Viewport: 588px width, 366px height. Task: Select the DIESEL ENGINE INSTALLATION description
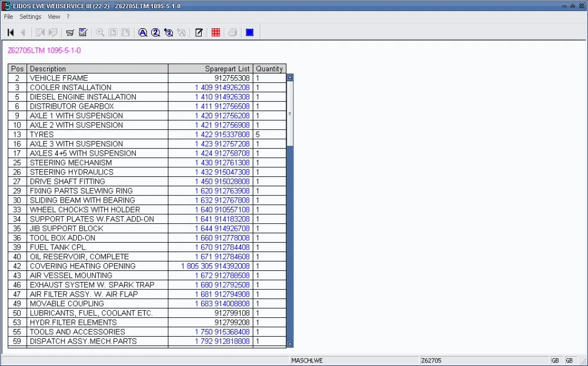click(x=83, y=97)
